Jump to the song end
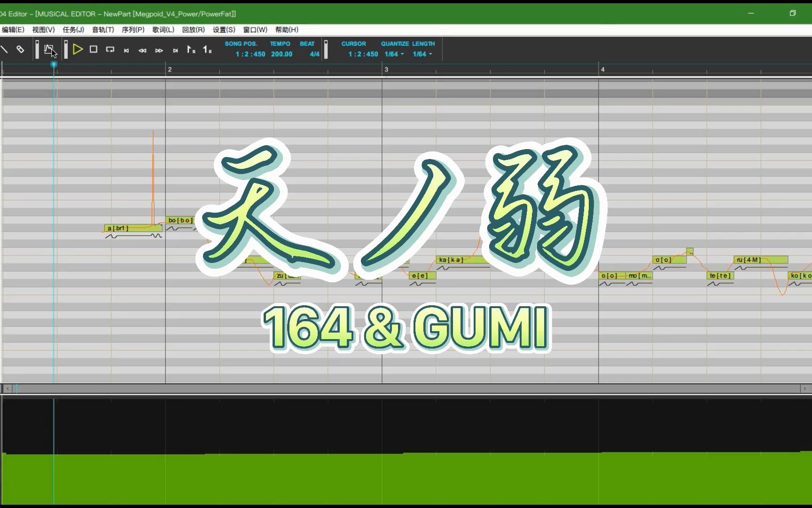The height and width of the screenshot is (508, 812). 175,50
